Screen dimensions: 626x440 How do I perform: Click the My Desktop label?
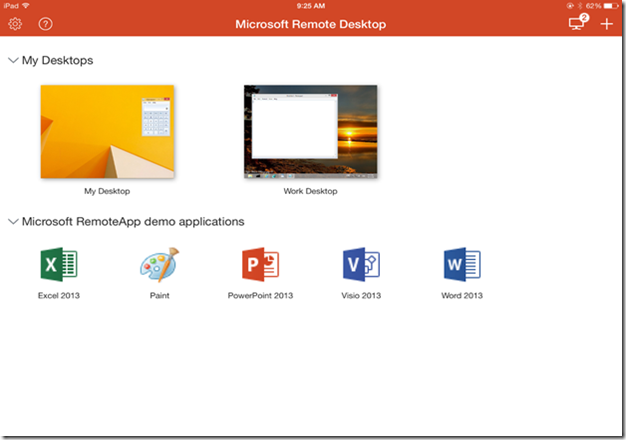pos(107,191)
